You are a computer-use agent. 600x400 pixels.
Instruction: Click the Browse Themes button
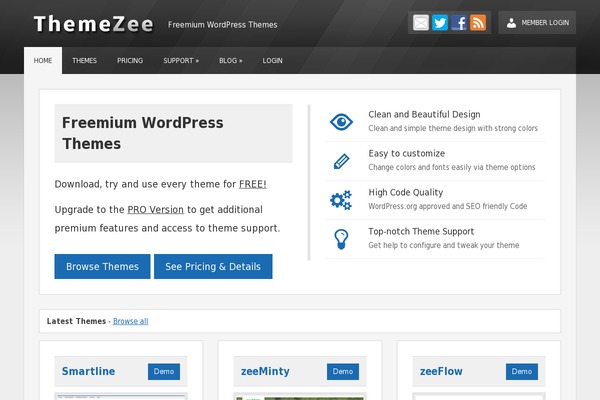click(x=102, y=266)
